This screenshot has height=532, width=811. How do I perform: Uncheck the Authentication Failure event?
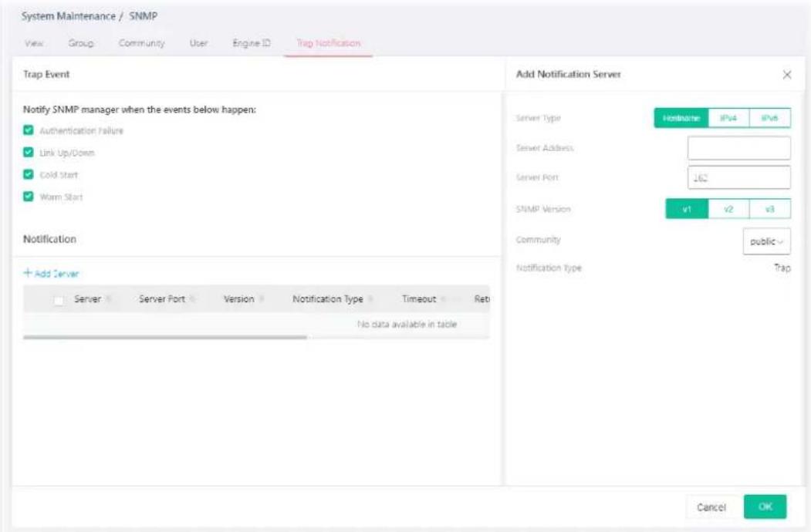click(29, 130)
